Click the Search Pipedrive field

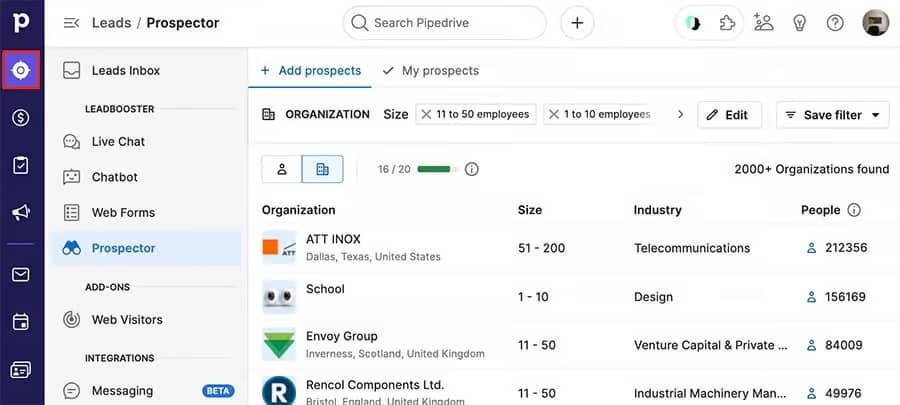click(445, 23)
